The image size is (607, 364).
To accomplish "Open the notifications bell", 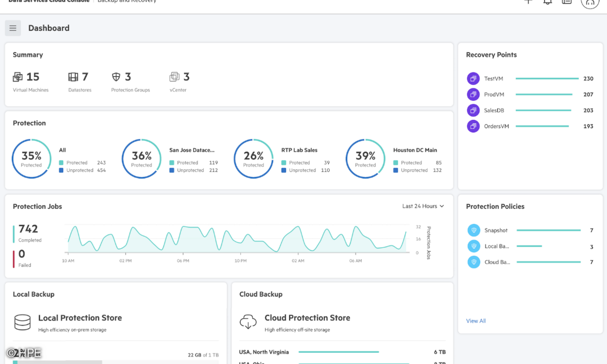I will pos(547,2).
